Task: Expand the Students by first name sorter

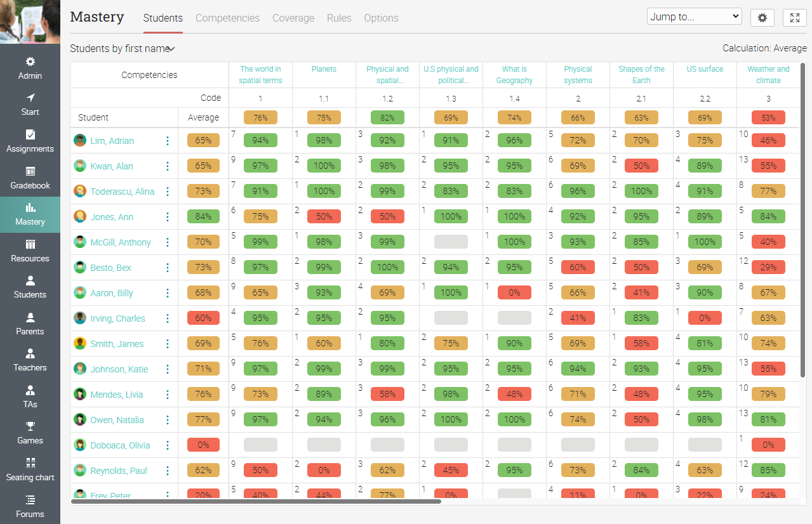Action: click(x=122, y=49)
